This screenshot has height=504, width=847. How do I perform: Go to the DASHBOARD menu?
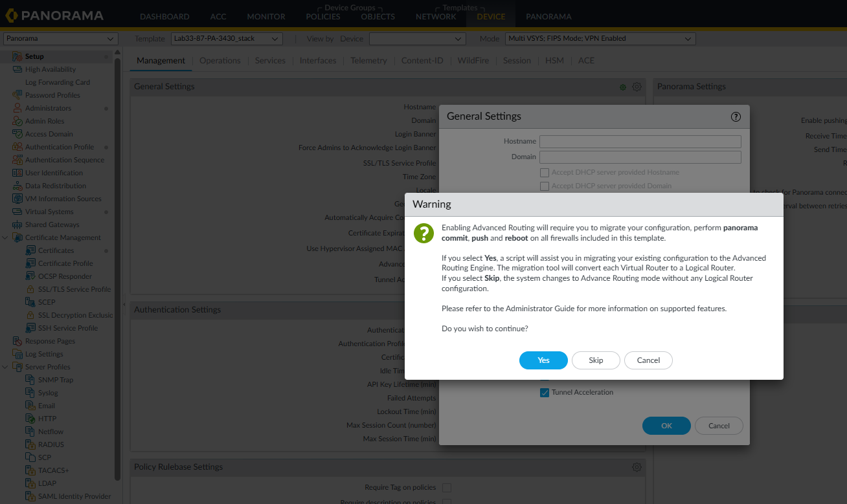[164, 17]
